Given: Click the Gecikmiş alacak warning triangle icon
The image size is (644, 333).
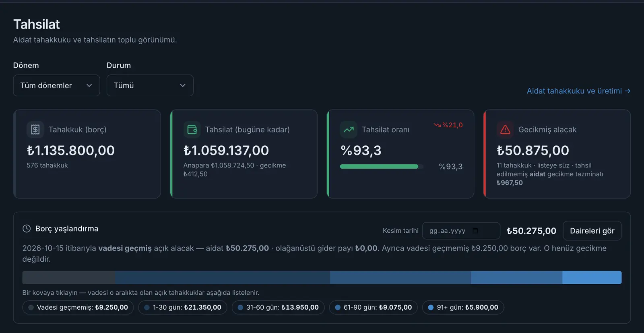Looking at the screenshot, I should point(505,130).
